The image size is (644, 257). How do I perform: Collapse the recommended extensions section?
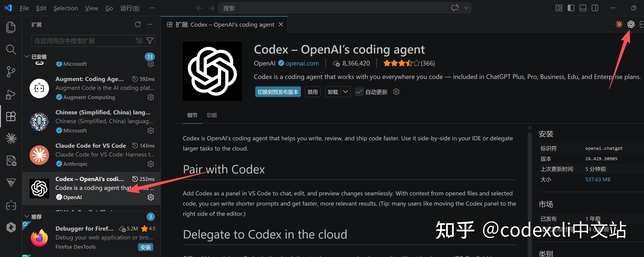point(27,216)
